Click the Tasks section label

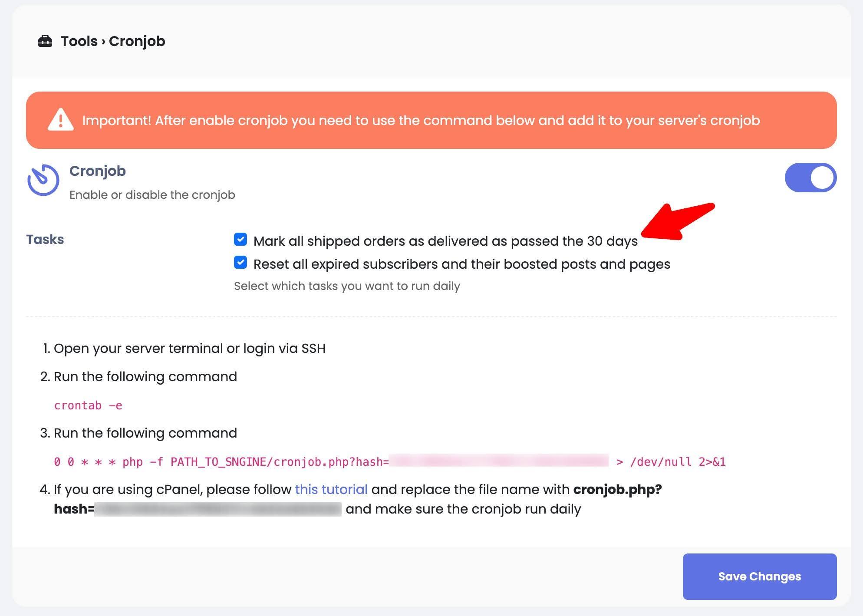pyautogui.click(x=45, y=239)
